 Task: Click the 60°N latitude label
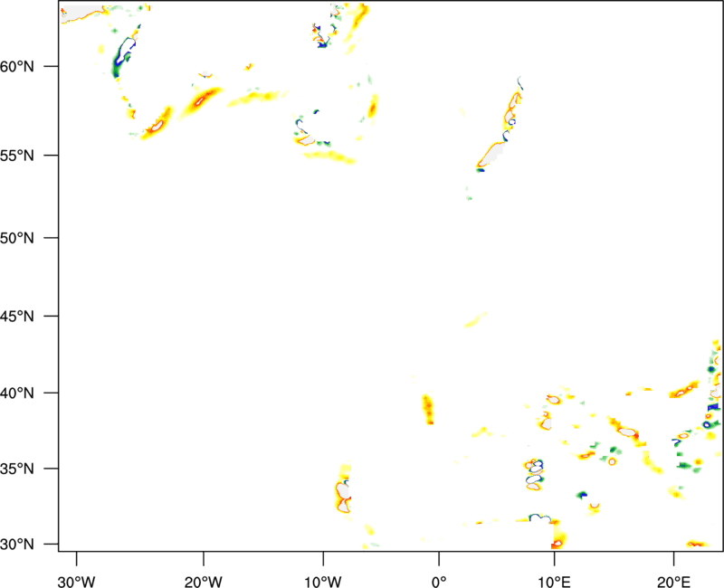click(x=17, y=66)
